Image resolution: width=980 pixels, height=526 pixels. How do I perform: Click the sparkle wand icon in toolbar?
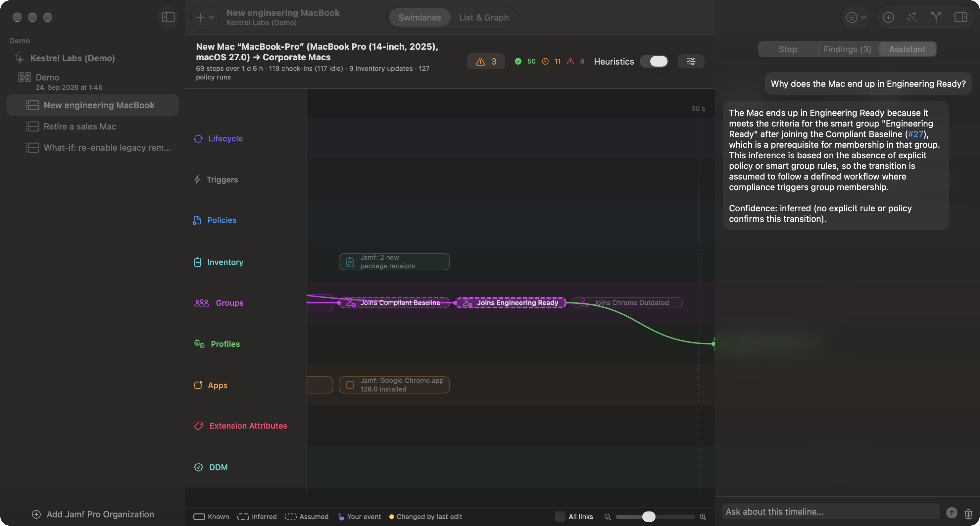(912, 17)
